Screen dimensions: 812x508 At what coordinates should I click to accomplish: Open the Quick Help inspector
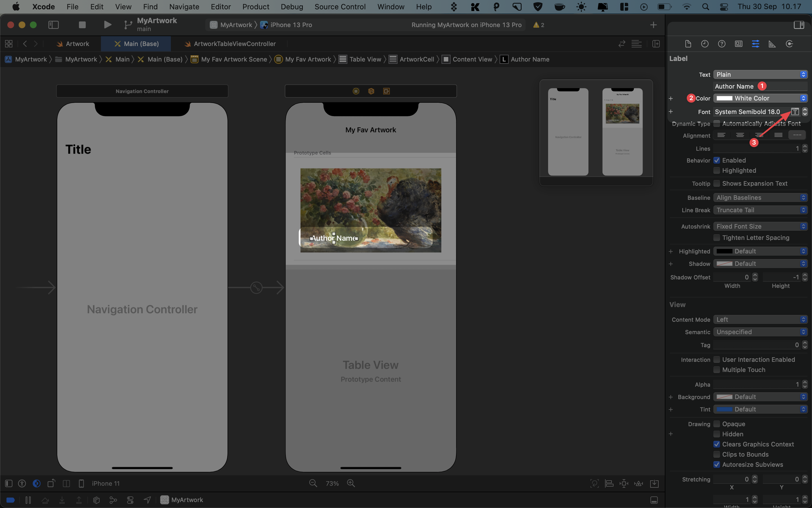tap(722, 44)
